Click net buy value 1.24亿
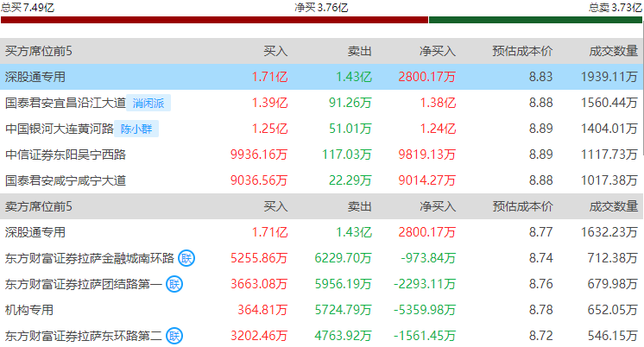Screen dimensions: 644x347 coord(438,129)
